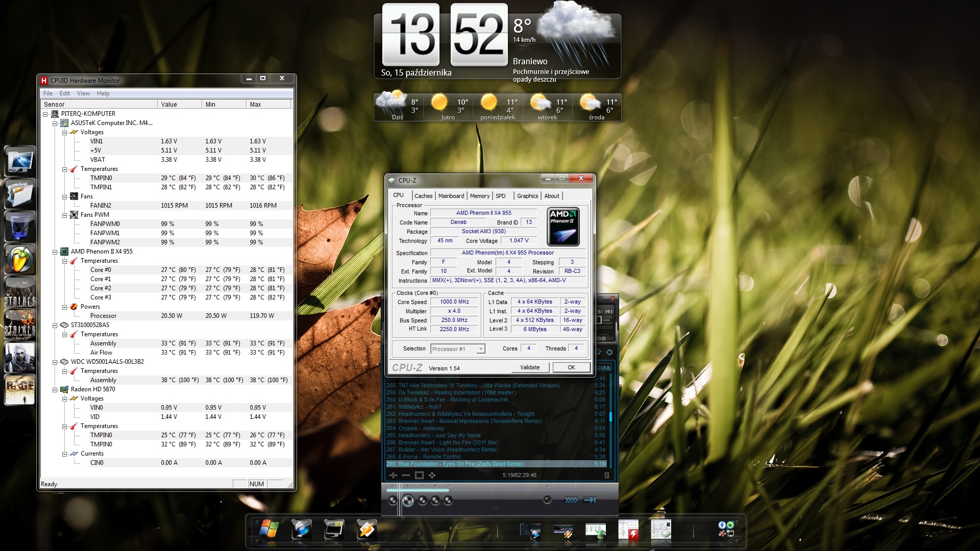Click the Winamp song seek progress bar

(x=500, y=490)
